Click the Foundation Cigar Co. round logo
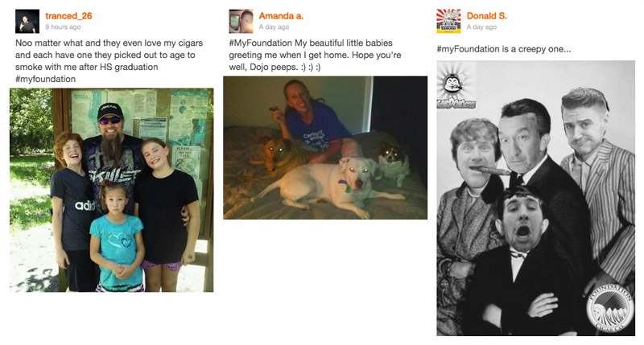This screenshot has height=345, width=644. (x=609, y=309)
